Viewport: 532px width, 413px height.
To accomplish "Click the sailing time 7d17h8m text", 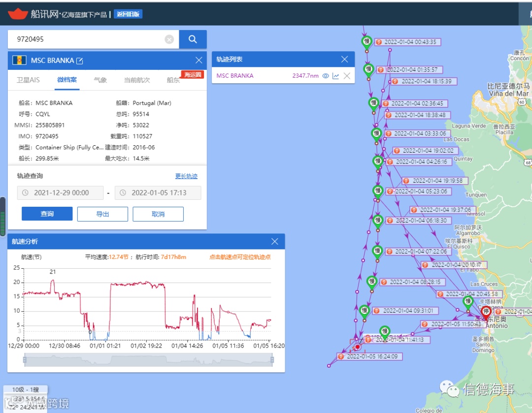I will (173, 257).
